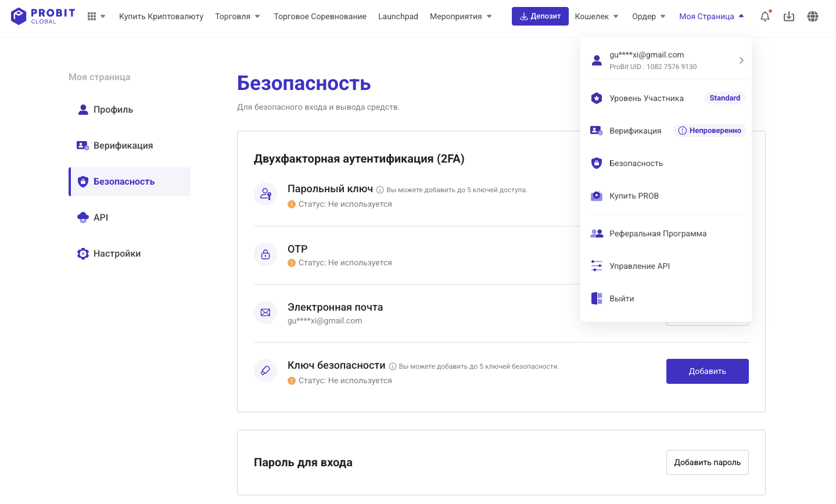Open the Кошелек dropdown

tap(597, 16)
